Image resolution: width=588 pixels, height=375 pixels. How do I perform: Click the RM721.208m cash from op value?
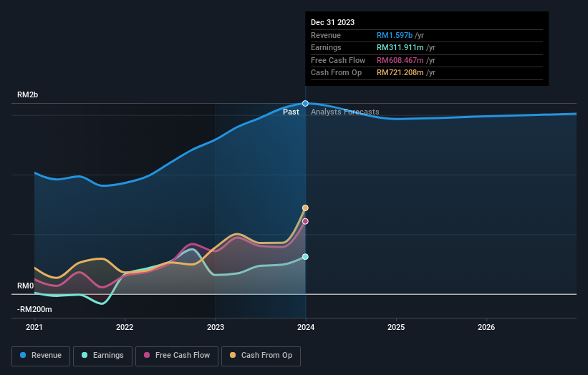coord(400,73)
